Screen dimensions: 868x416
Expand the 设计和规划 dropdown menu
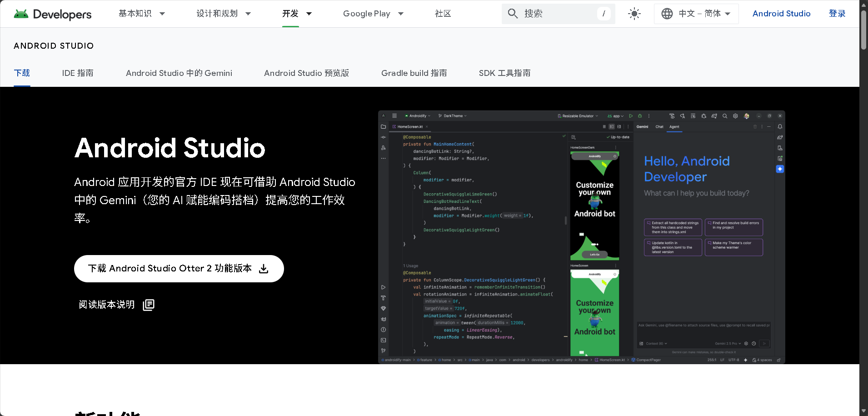coord(224,14)
